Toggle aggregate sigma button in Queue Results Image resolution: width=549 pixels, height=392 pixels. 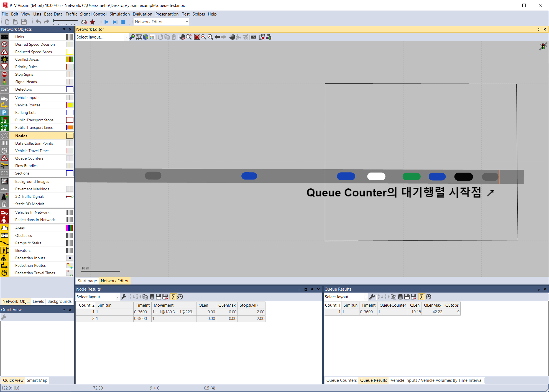(422, 297)
